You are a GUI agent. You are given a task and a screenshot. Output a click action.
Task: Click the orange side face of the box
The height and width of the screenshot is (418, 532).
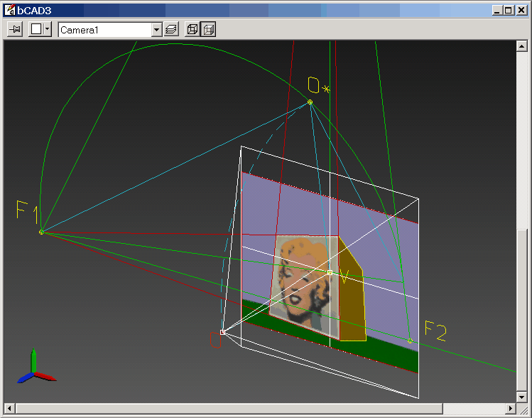(352, 299)
